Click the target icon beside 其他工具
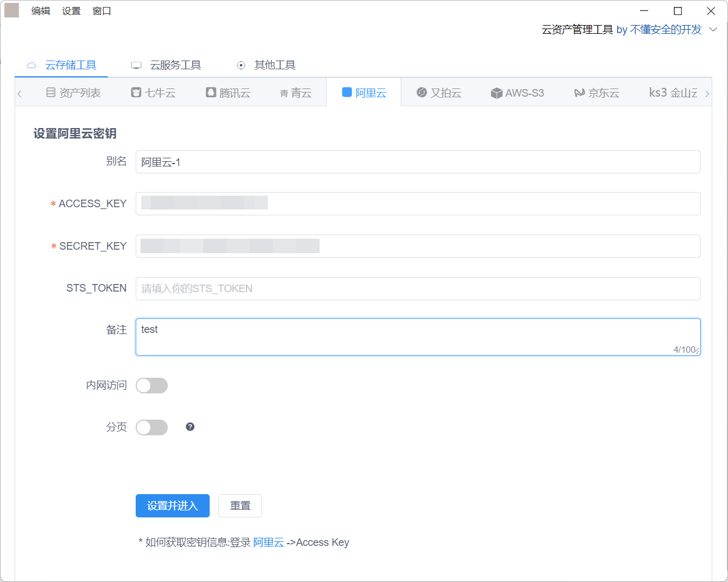This screenshot has height=582, width=728. [x=241, y=65]
